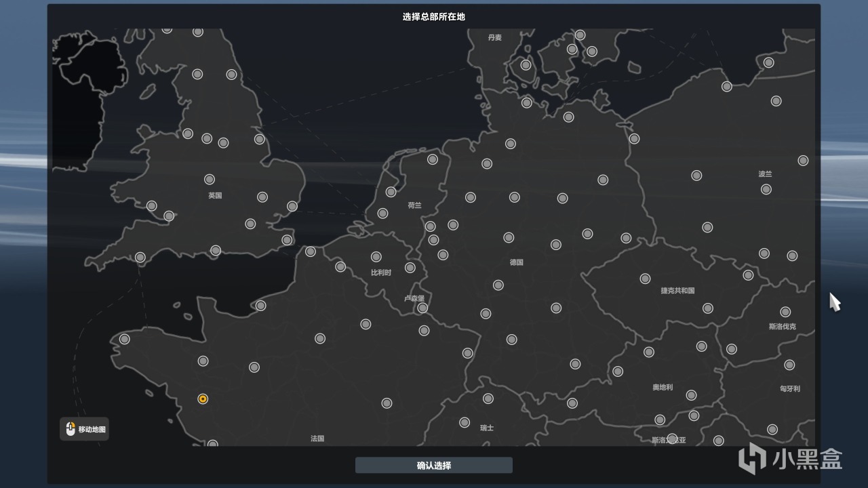
Task: Choose the city marker just above the 斯洛伐克 label
Action: coord(785,312)
